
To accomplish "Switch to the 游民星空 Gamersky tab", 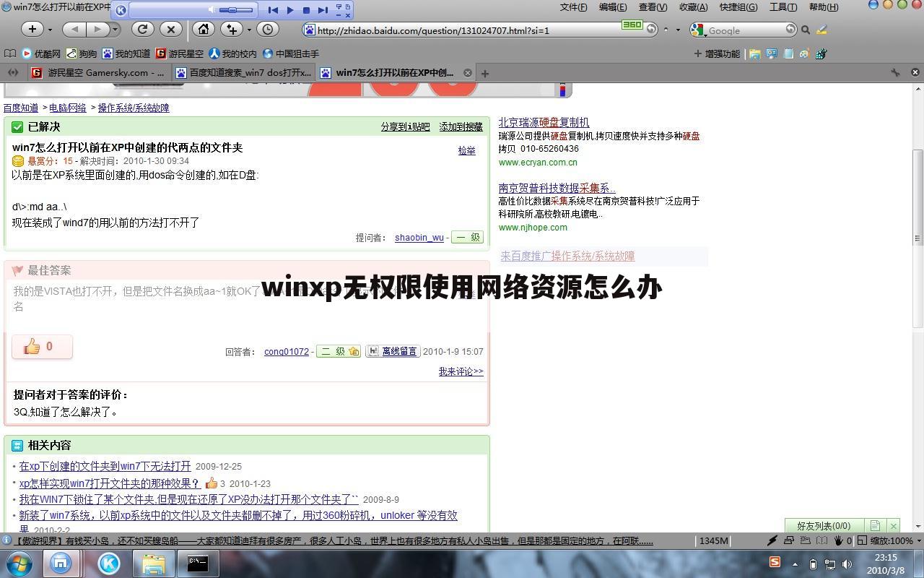I will coord(101,72).
